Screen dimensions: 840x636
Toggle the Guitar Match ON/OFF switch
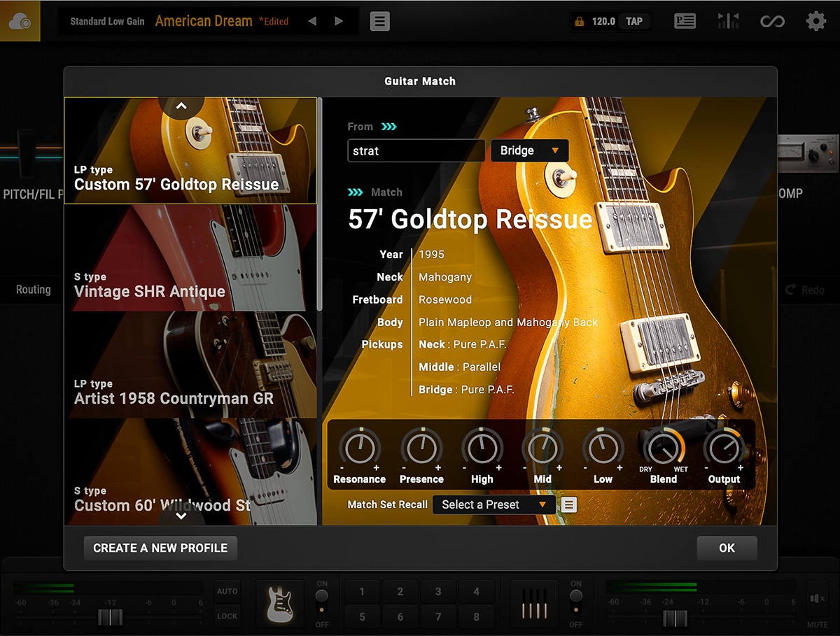coord(322,604)
